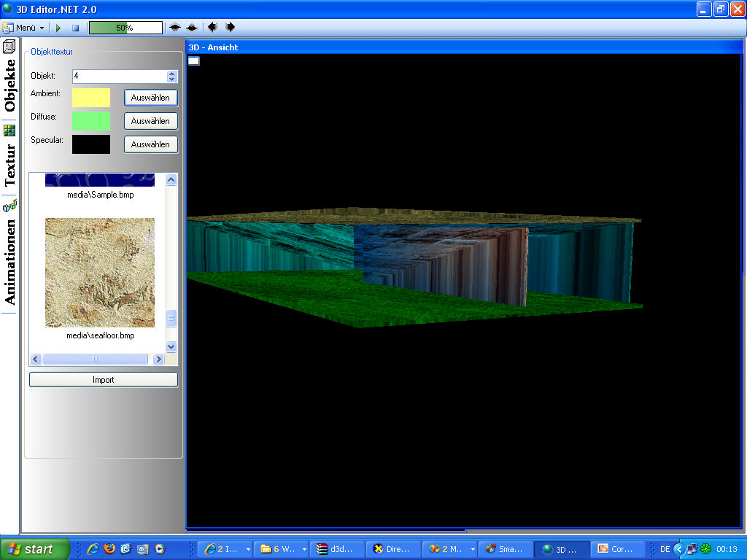The image size is (747, 560).
Task: Click Auswählen button for Specular color
Action: coord(150,144)
